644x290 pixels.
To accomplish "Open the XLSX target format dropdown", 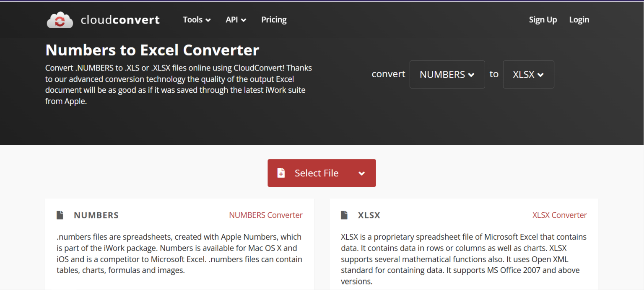I will (x=528, y=74).
